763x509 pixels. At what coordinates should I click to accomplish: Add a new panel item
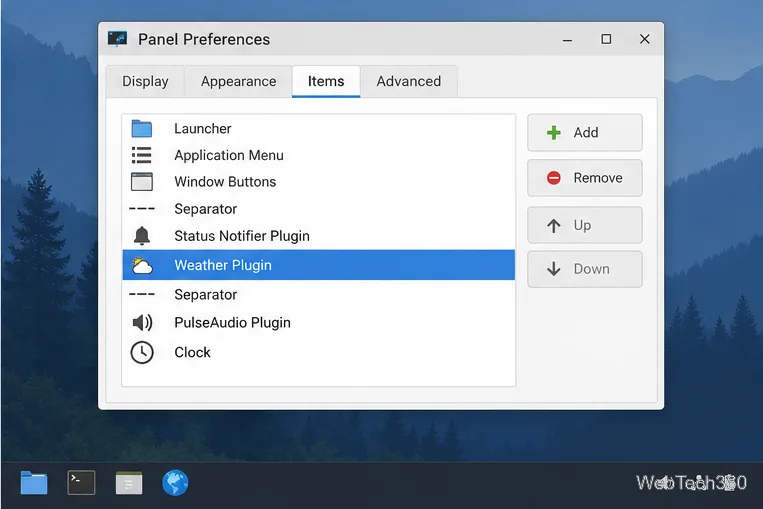[585, 132]
